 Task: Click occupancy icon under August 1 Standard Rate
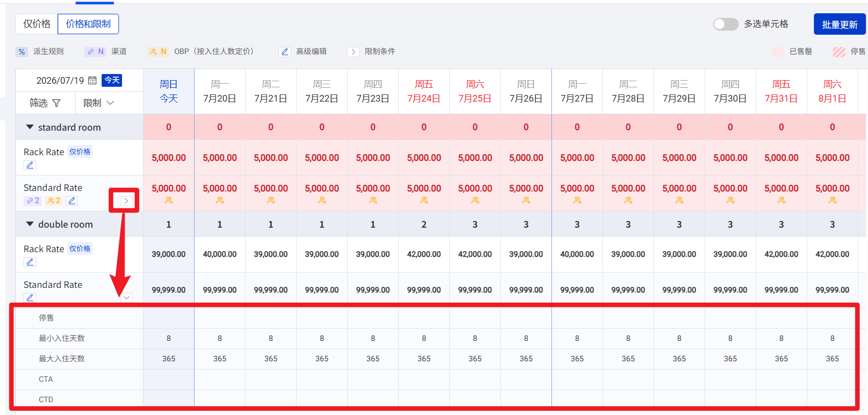coord(833,201)
